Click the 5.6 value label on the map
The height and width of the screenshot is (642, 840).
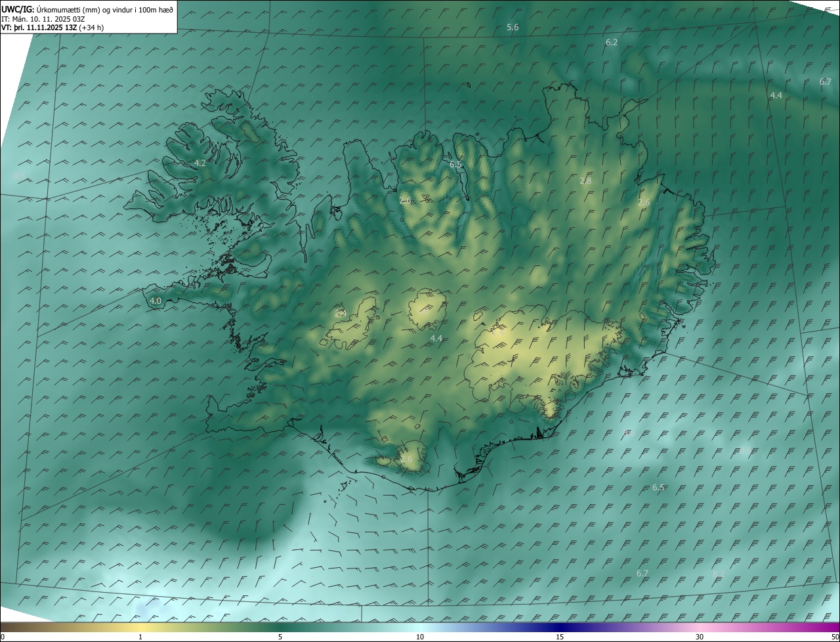click(x=513, y=28)
